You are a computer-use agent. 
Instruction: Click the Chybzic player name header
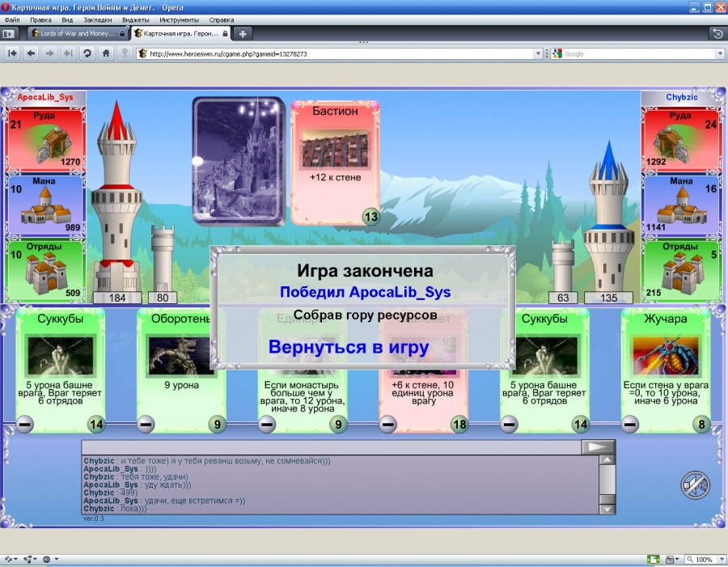point(682,97)
